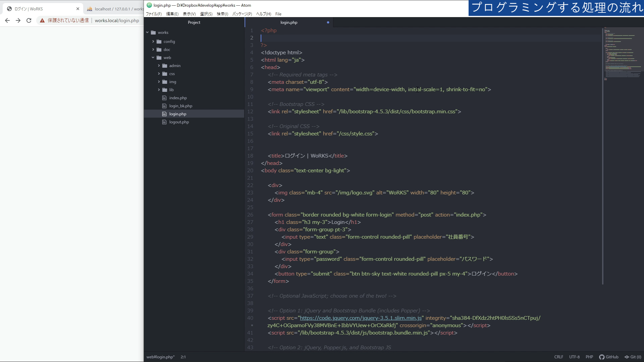Viewport: 644px width, 362px height.
Task: Click the modified dot on login.php tab
Action: coord(328,22)
